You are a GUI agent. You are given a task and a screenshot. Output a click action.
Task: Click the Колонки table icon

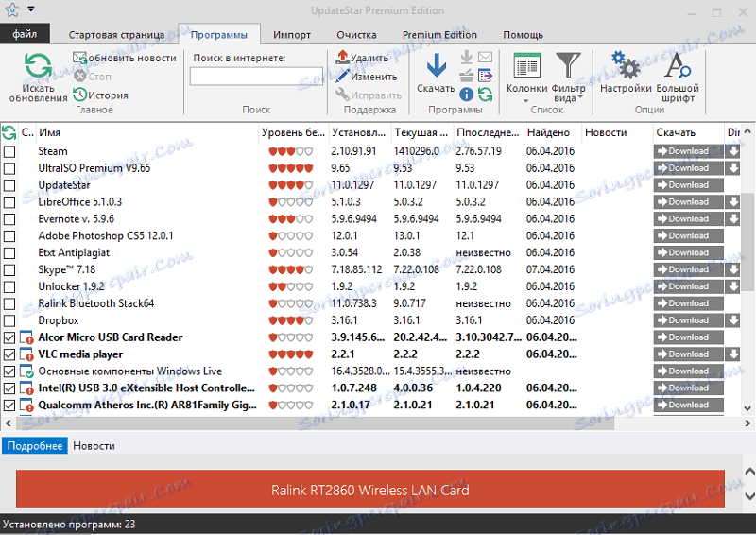tap(526, 65)
